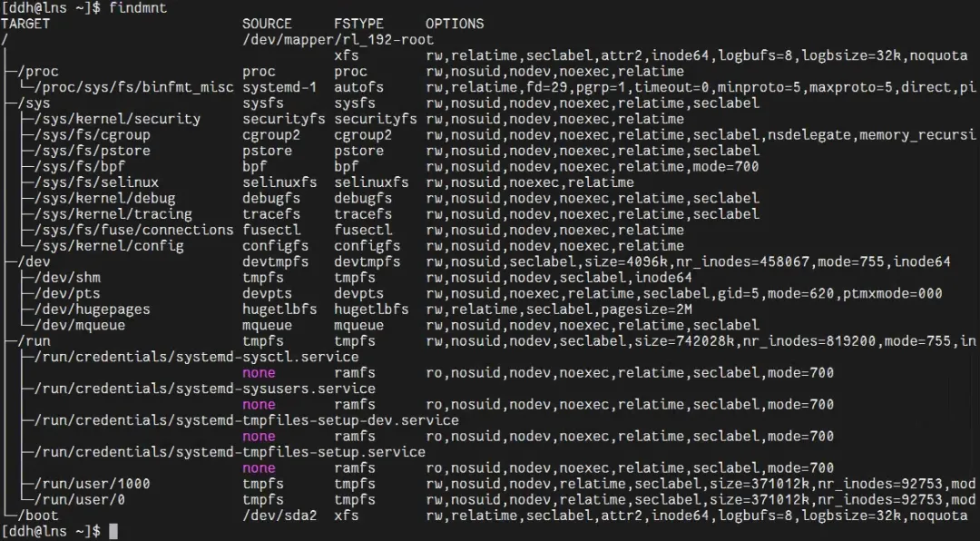
Task: Select the findmnt command text
Action: coord(138,7)
